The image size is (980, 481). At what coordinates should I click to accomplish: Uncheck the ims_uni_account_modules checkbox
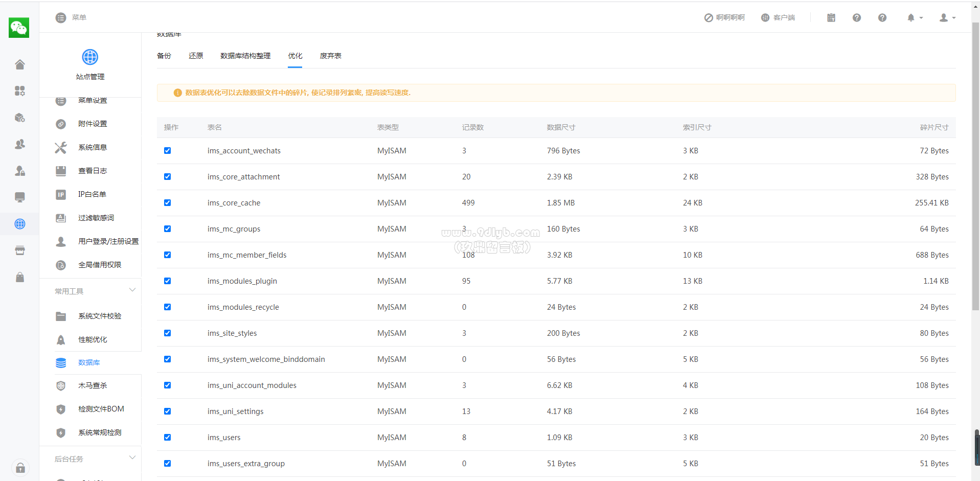click(167, 385)
